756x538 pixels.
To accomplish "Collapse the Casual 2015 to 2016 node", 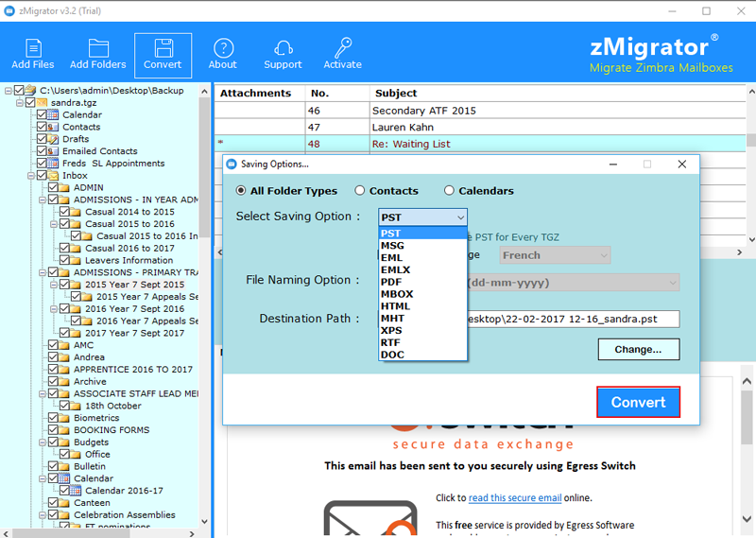I will click(54, 224).
